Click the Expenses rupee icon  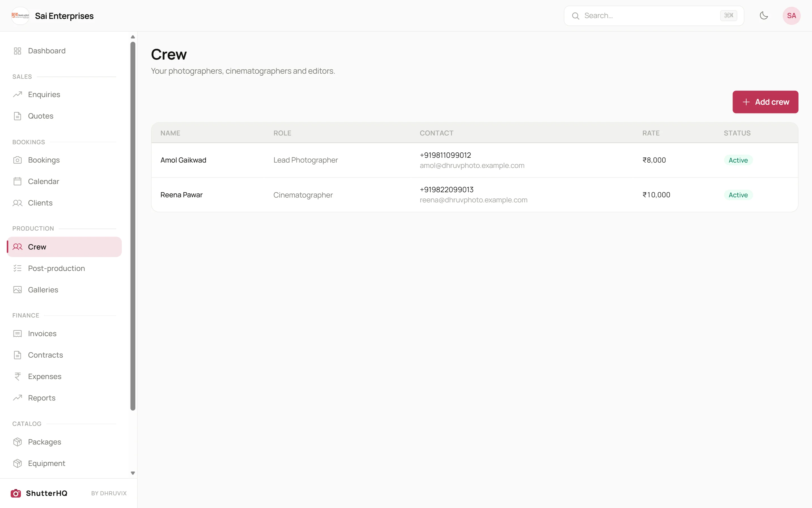17,376
